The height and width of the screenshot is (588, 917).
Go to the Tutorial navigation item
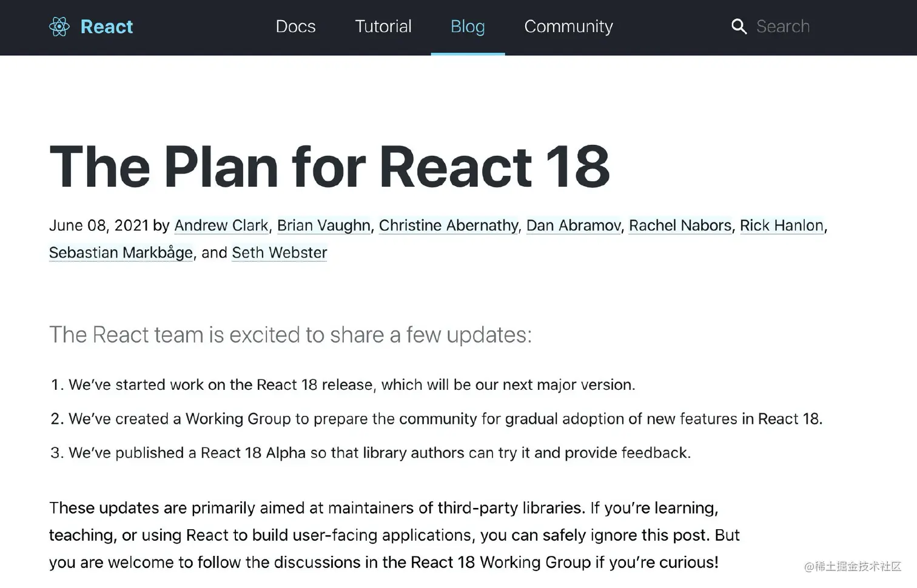click(x=383, y=27)
